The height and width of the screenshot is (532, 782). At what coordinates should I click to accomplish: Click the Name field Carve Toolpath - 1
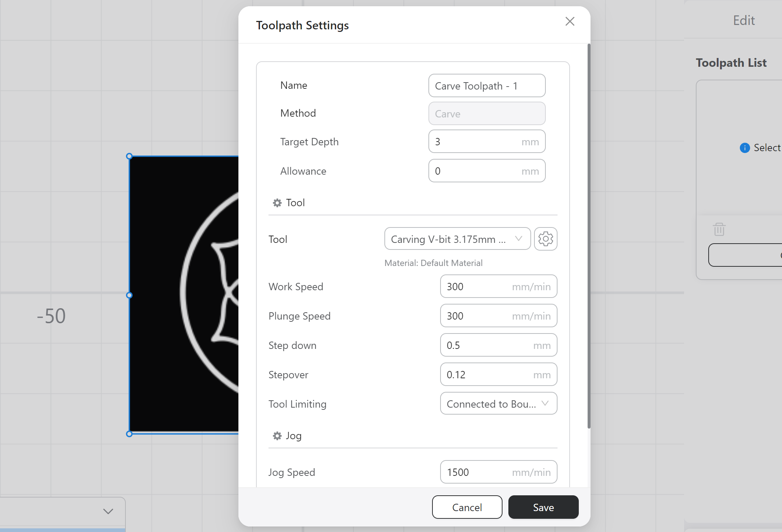coord(487,85)
